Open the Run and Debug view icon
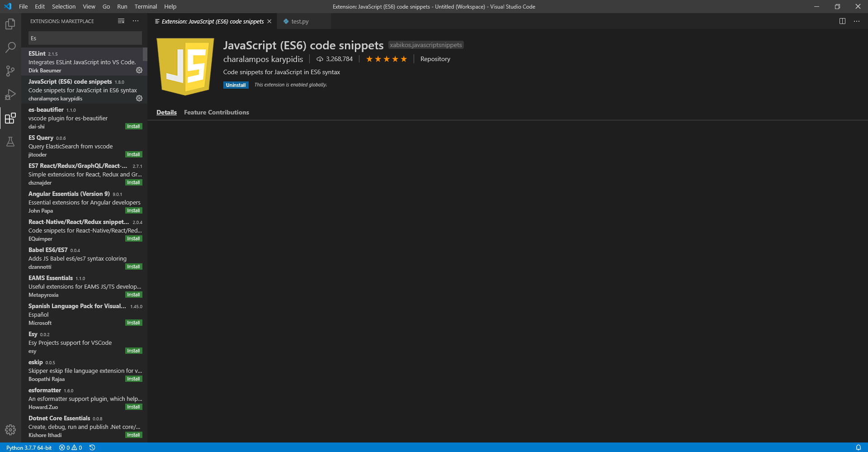Screen dimensions: 868x452 [10, 95]
